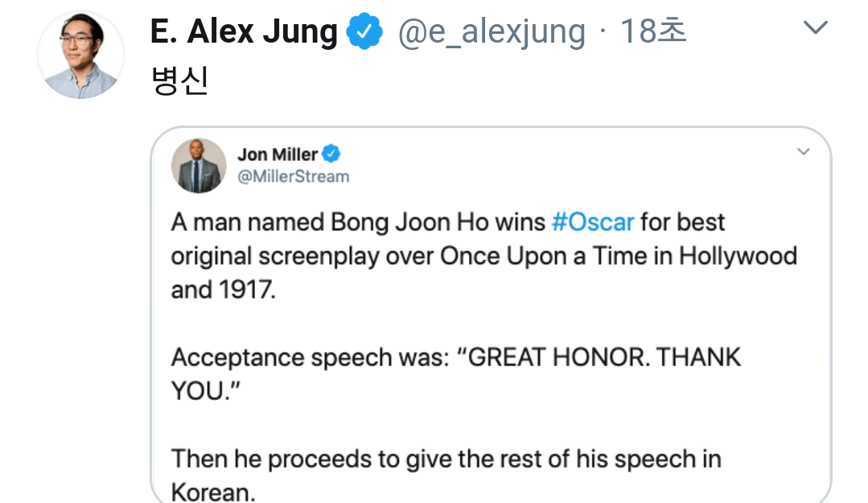
Task: Click the 병신 tweet text
Action: pyautogui.click(x=179, y=81)
